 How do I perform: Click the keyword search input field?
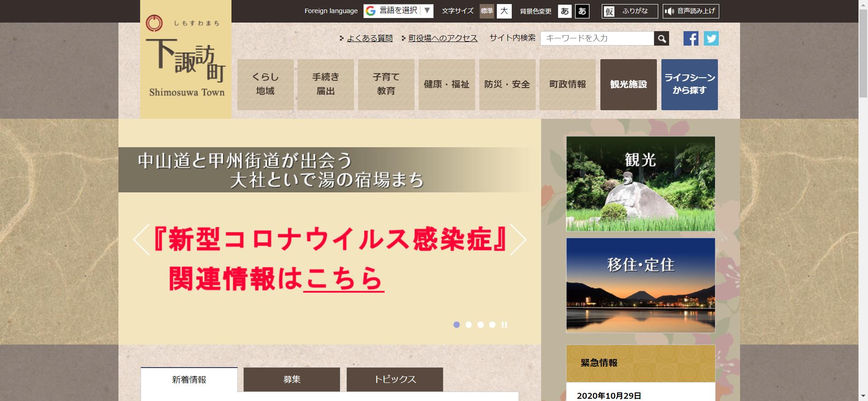pos(597,38)
